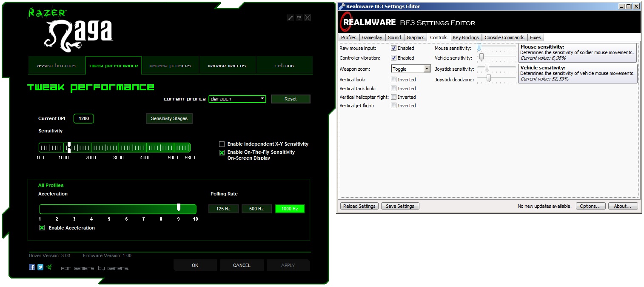Select the Graphics tab
Screen dimensions: 644x287
coord(416,37)
